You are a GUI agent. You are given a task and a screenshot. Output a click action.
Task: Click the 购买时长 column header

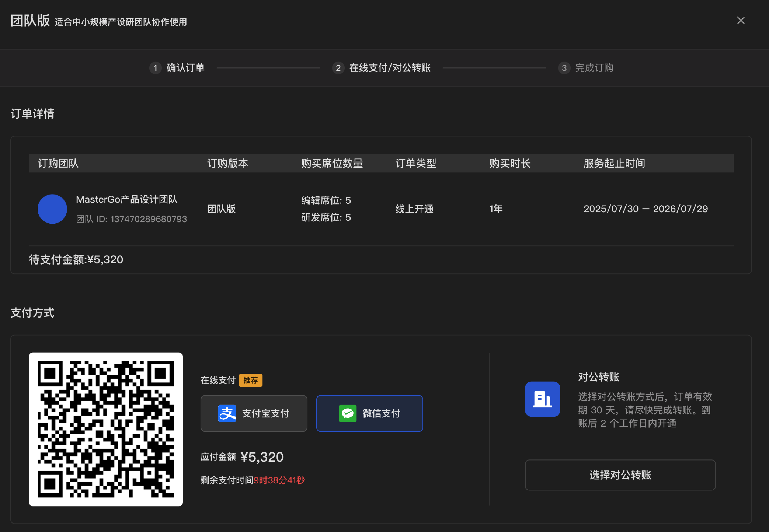tap(510, 163)
